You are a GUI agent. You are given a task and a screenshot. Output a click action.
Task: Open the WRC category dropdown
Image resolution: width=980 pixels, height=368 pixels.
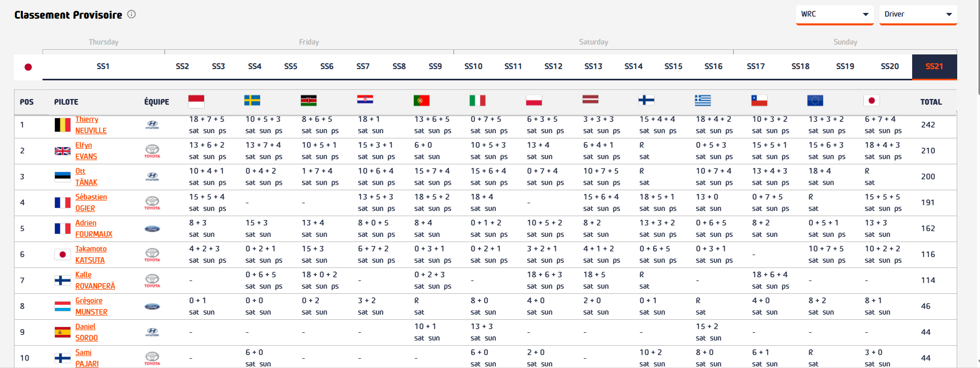pyautogui.click(x=834, y=15)
